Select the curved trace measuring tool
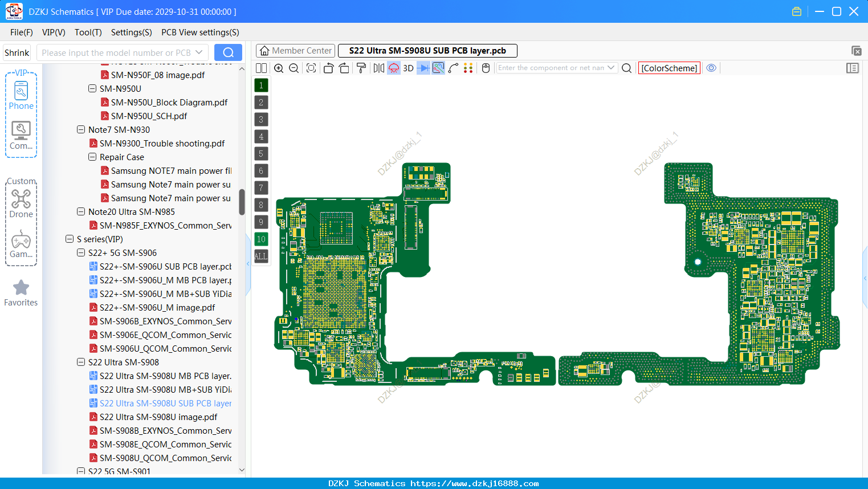The image size is (868, 489). coord(453,68)
